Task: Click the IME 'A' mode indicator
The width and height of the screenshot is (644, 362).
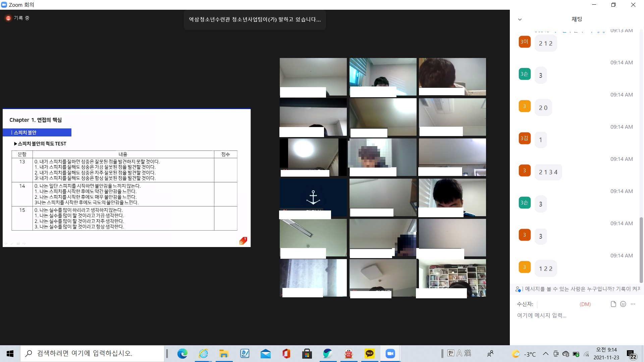Action: click(x=459, y=353)
